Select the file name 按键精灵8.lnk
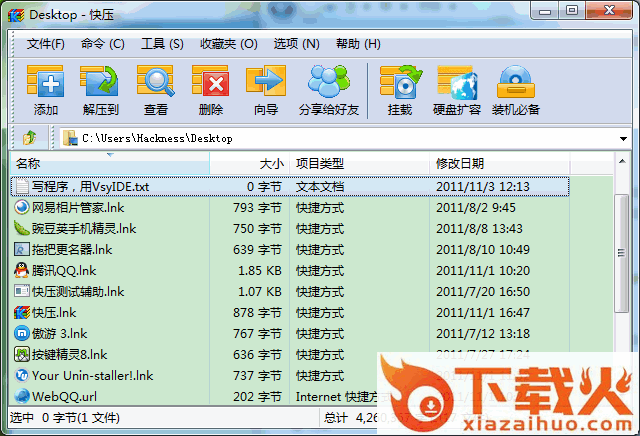Image resolution: width=640 pixels, height=436 pixels. (x=69, y=354)
